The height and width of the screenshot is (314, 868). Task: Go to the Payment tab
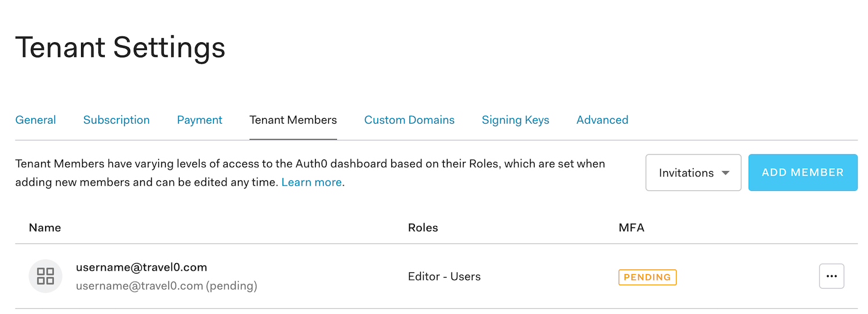[x=200, y=120]
